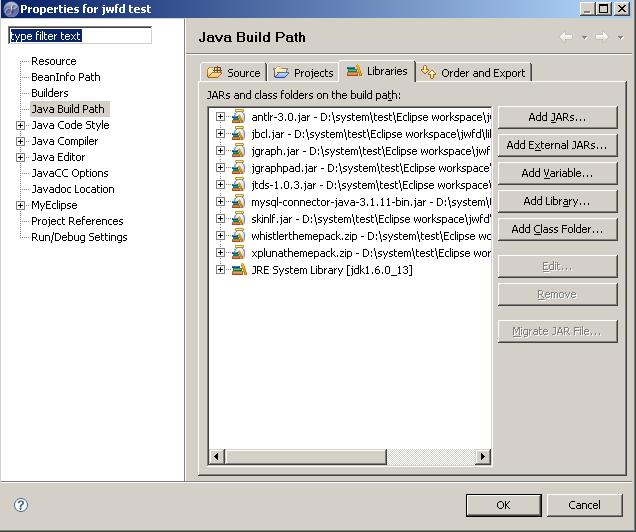Viewport: 636px width, 532px height.
Task: Focus the type filter text field
Action: click(80, 36)
